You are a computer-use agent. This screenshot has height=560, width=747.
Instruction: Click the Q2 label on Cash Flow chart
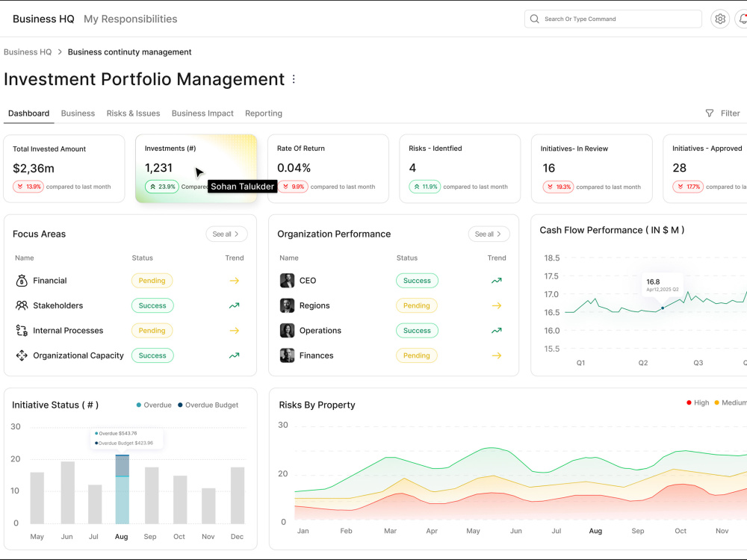[x=643, y=362]
